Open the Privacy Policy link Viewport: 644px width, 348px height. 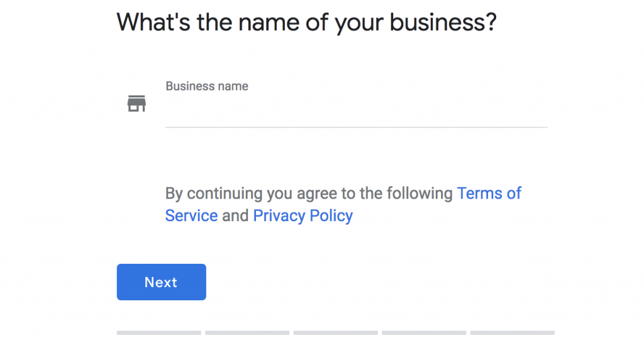[303, 216]
